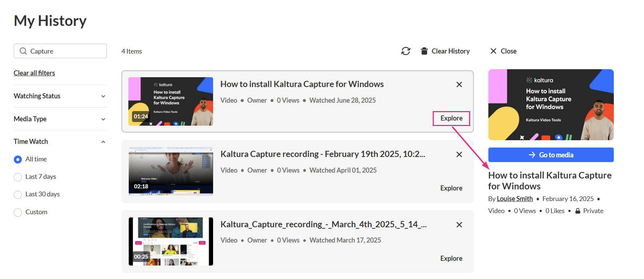Click the search magnifier icon
The width and height of the screenshot is (644, 279).
coord(23,51)
